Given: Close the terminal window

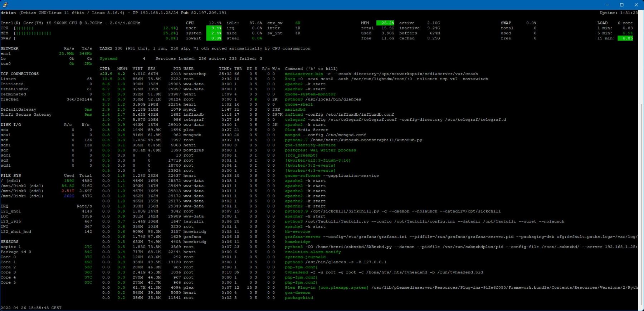Looking at the screenshot, I should pyautogui.click(x=636, y=5).
